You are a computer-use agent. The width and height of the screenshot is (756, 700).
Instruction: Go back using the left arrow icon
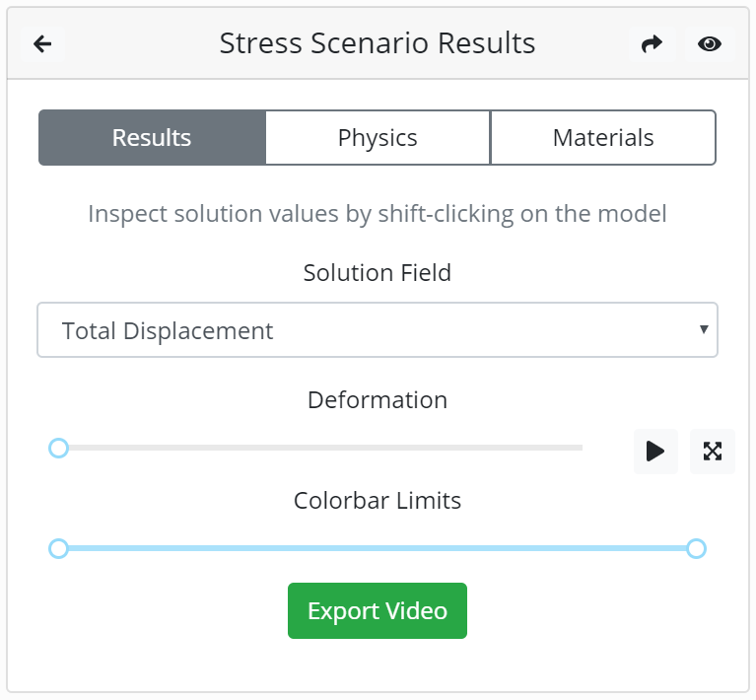pyautogui.click(x=42, y=44)
